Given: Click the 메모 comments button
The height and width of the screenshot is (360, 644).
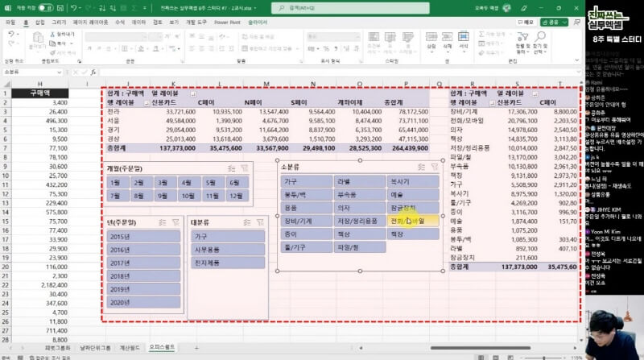Looking at the screenshot, I should tap(526, 23).
